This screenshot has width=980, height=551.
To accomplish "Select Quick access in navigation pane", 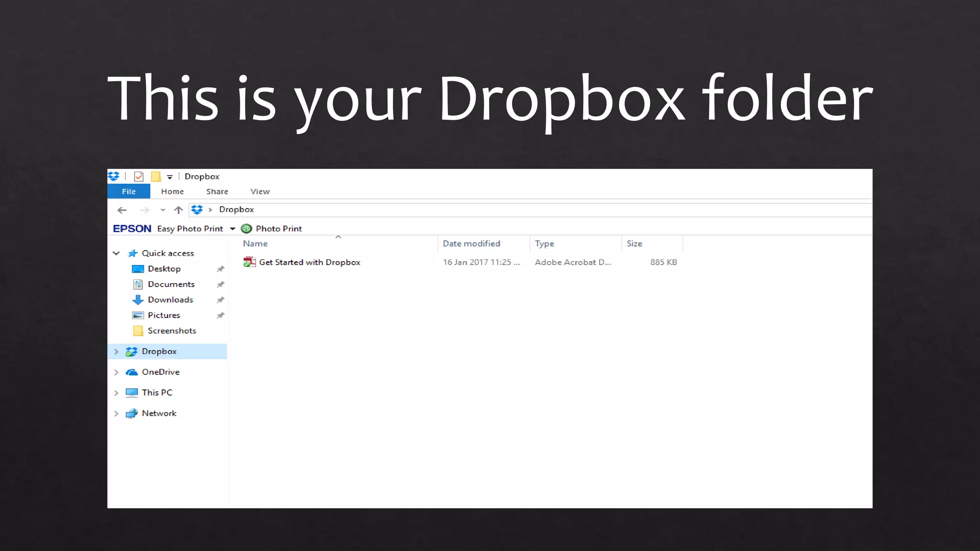I will click(x=167, y=253).
